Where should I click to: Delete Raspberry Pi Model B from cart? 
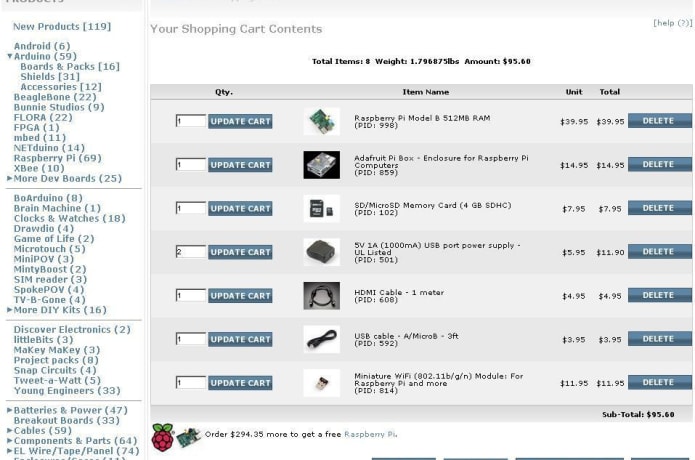click(658, 121)
